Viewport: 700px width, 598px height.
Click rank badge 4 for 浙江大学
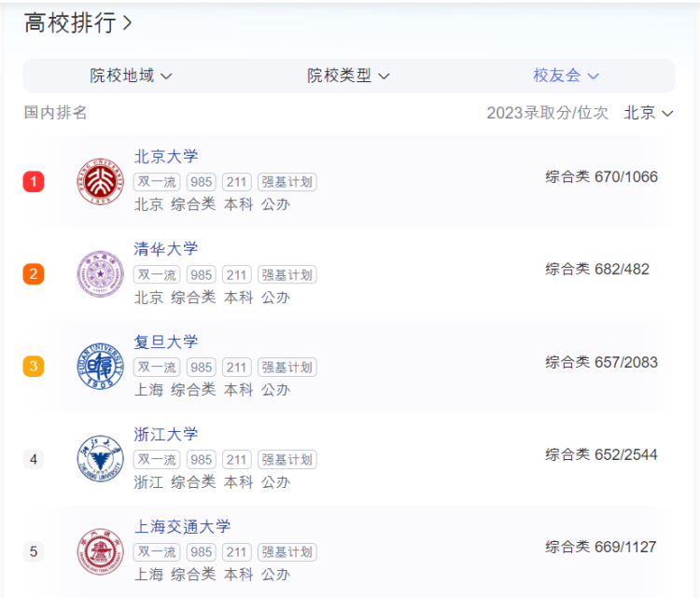[x=34, y=459]
